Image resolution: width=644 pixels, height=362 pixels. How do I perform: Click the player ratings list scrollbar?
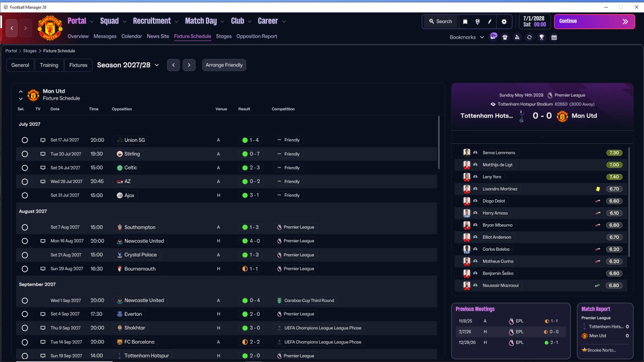(629, 201)
